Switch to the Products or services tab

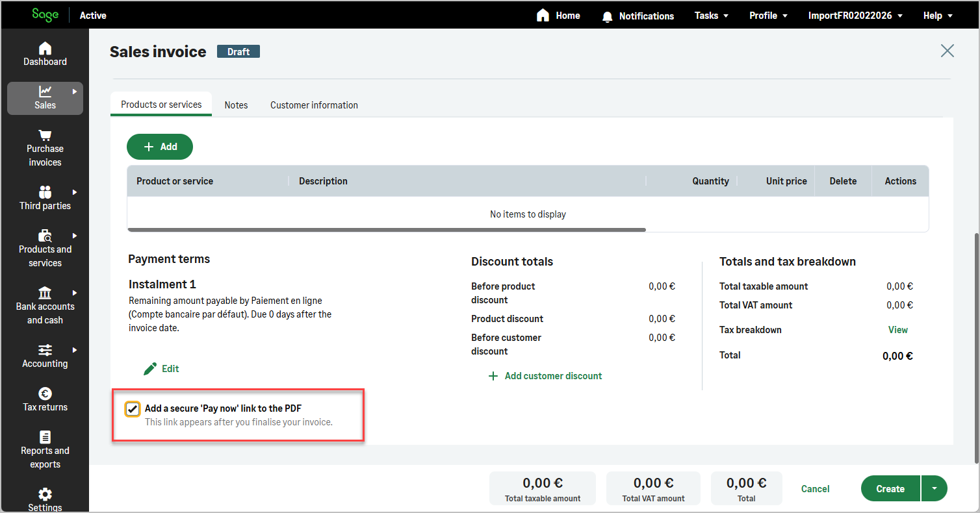(x=161, y=104)
